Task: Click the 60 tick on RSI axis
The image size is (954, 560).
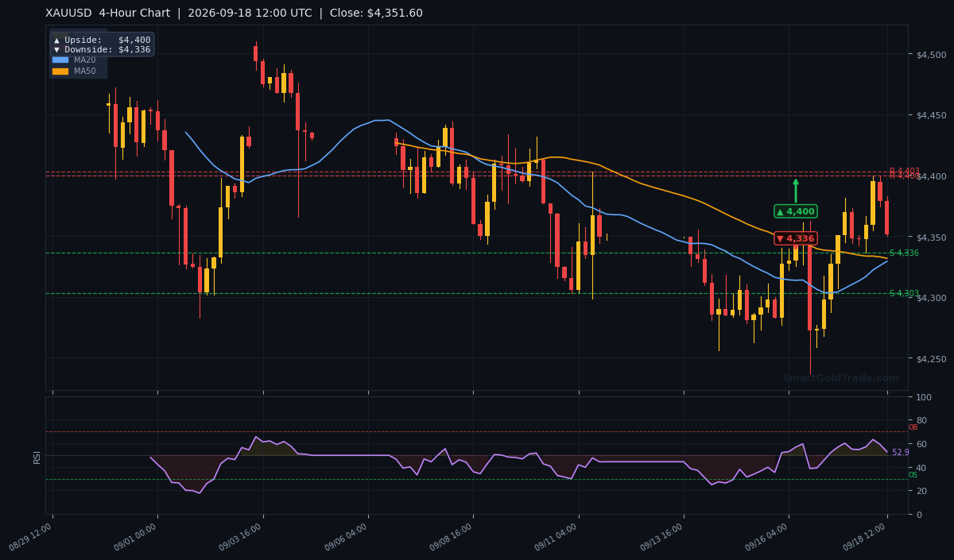Action: pos(921,443)
